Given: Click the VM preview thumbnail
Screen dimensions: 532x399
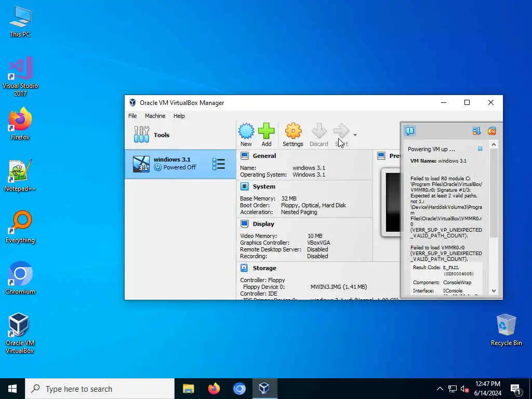Looking at the screenshot, I should (x=391, y=202).
